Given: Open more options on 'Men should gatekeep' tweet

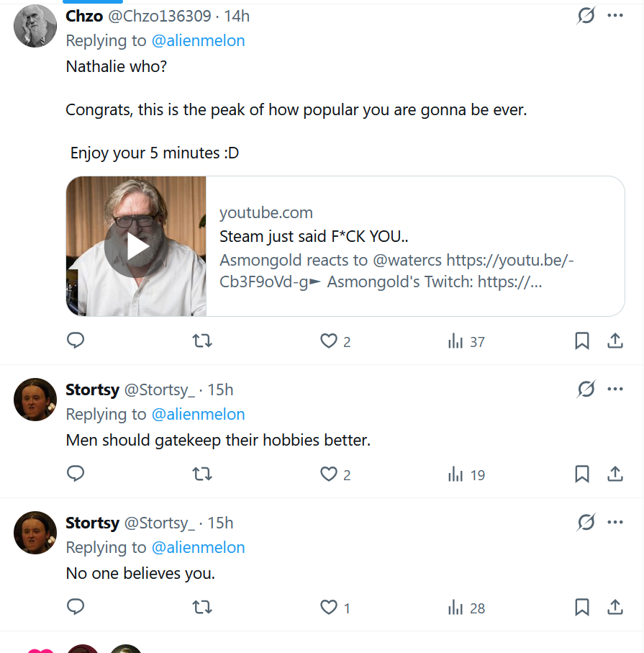Looking at the screenshot, I should click(x=615, y=389).
